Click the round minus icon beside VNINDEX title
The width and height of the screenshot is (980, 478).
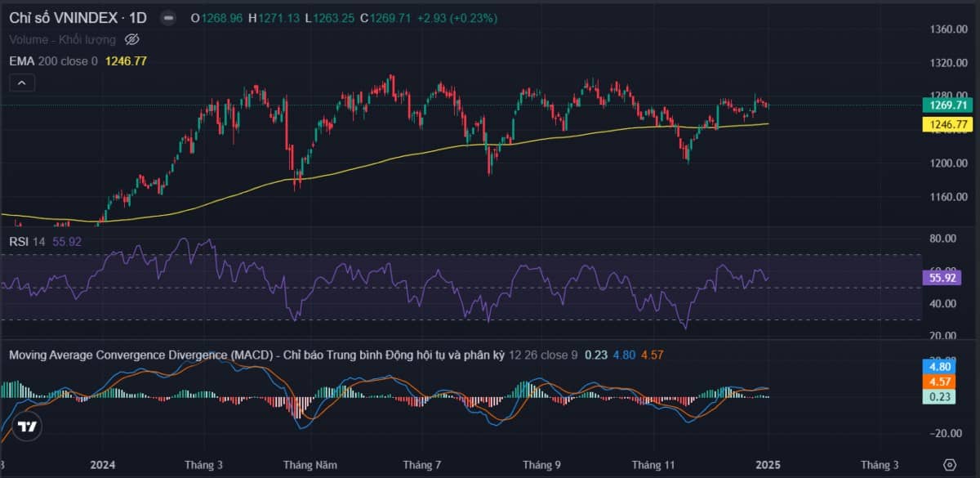point(167,17)
